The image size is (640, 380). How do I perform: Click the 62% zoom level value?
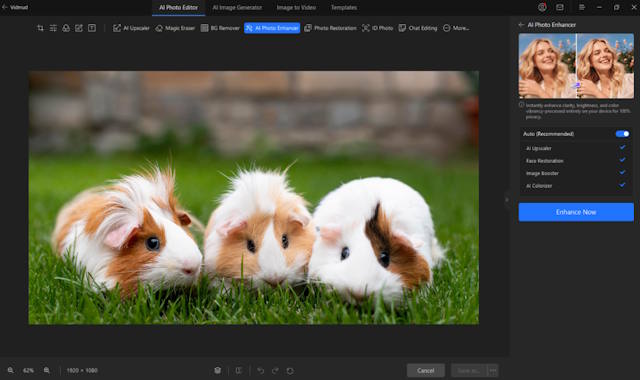coord(28,370)
